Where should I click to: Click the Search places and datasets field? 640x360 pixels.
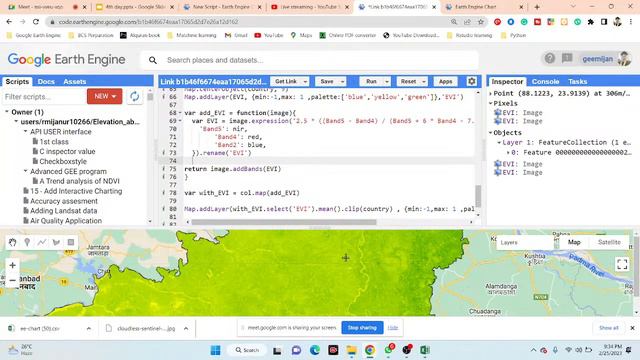(320, 60)
